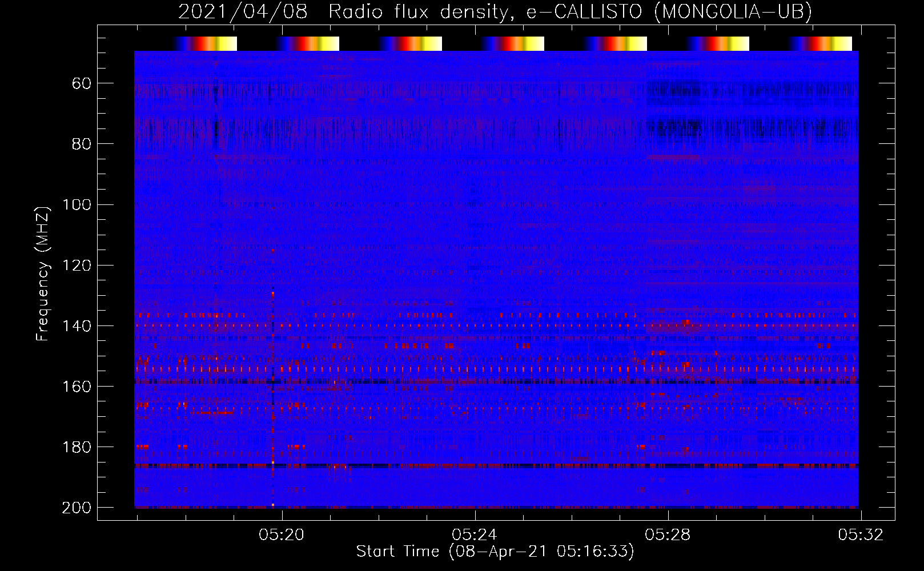
Task: Click the 05:24 time tick label
Action: 475,534
